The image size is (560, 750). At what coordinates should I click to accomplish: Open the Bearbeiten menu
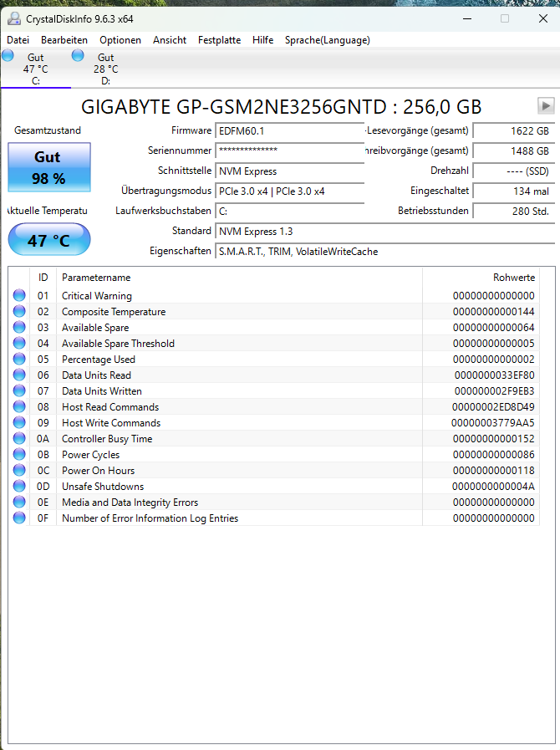point(64,40)
